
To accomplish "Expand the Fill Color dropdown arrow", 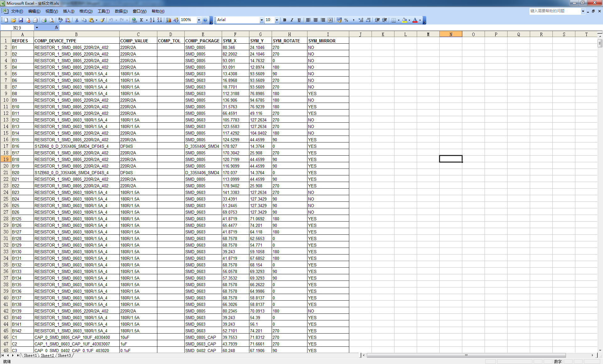I will (x=409, y=20).
